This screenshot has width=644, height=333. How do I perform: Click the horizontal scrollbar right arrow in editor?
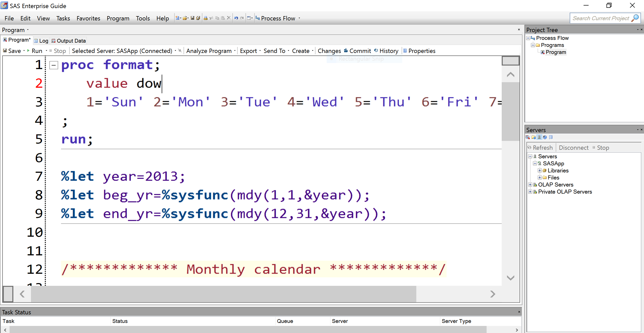(x=493, y=294)
